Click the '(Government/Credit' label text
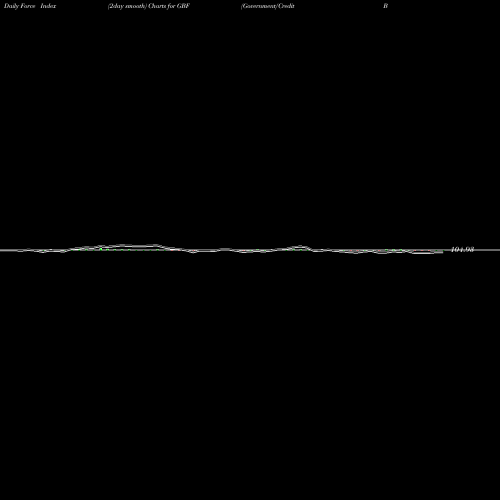This screenshot has height=500, width=500. point(268,6)
